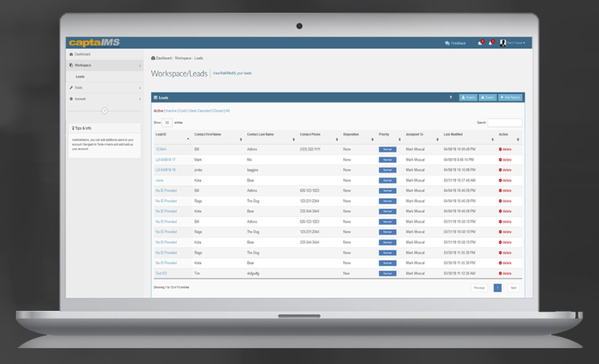Open the second notification bell with badge
The image size is (599, 364).
[491, 43]
